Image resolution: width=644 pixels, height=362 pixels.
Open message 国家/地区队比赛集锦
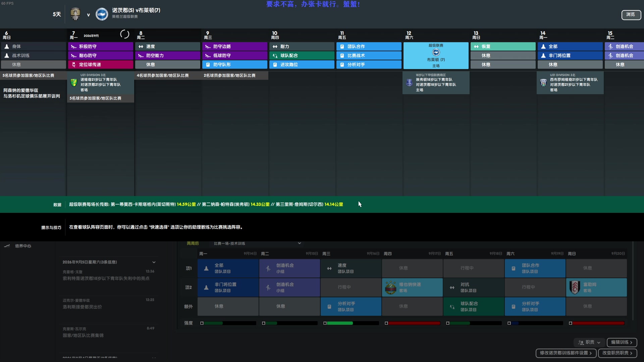tap(83, 336)
